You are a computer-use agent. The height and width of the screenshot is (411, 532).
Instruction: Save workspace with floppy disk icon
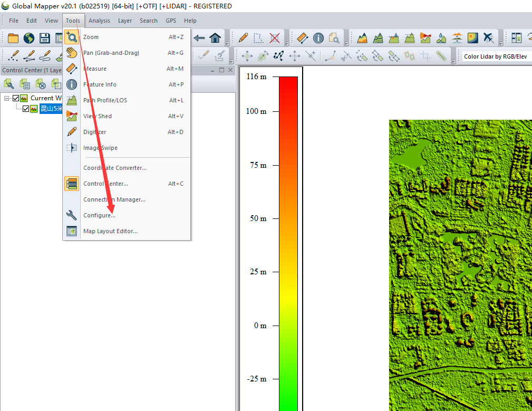pos(44,38)
